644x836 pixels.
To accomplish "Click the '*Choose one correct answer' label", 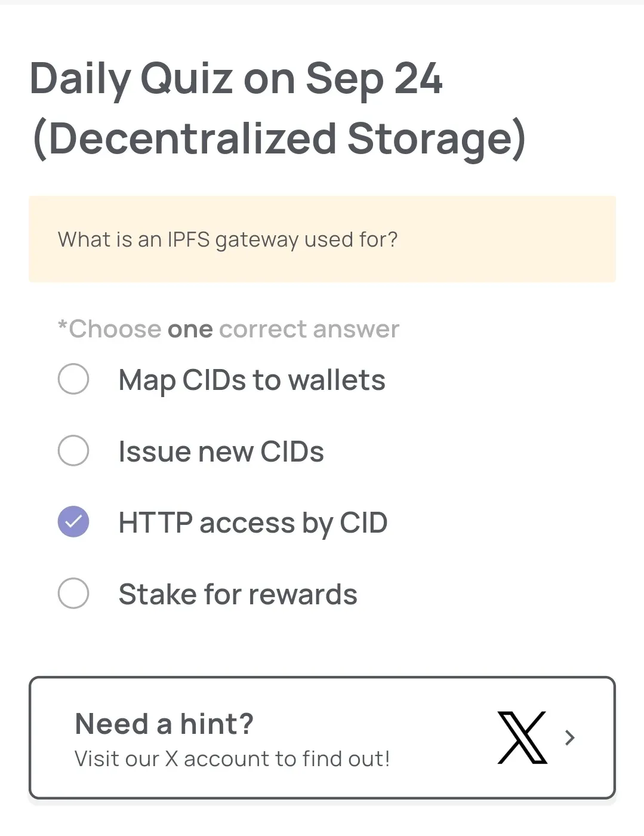I will point(227,328).
